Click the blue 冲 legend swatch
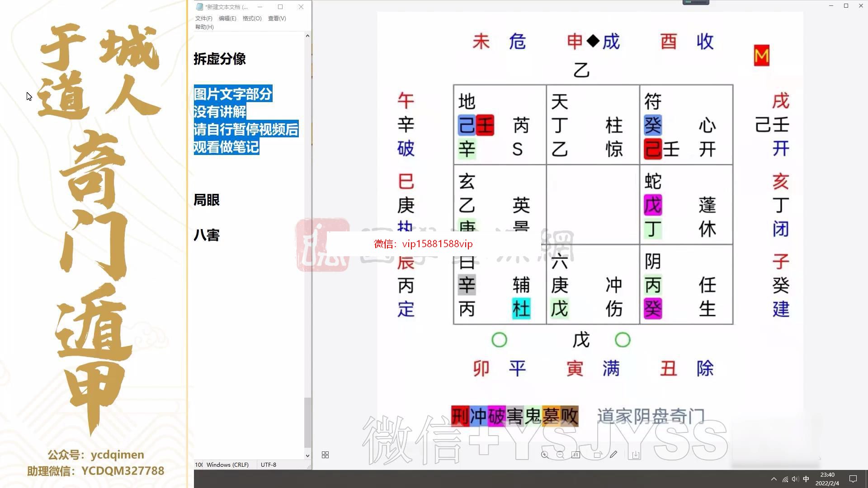Viewport: 868px width, 488px height. tap(478, 416)
